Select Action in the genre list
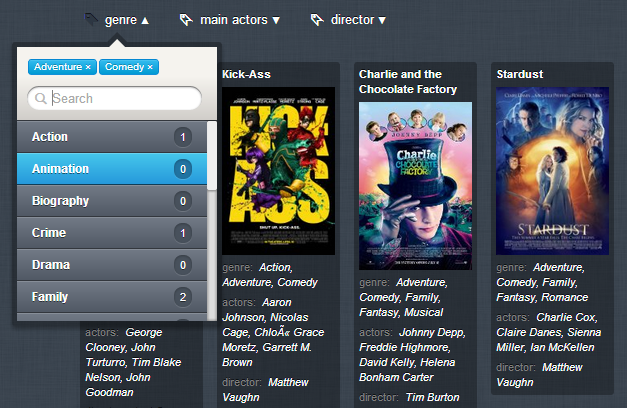Image resolution: width=627 pixels, height=408 pixels. [x=112, y=137]
